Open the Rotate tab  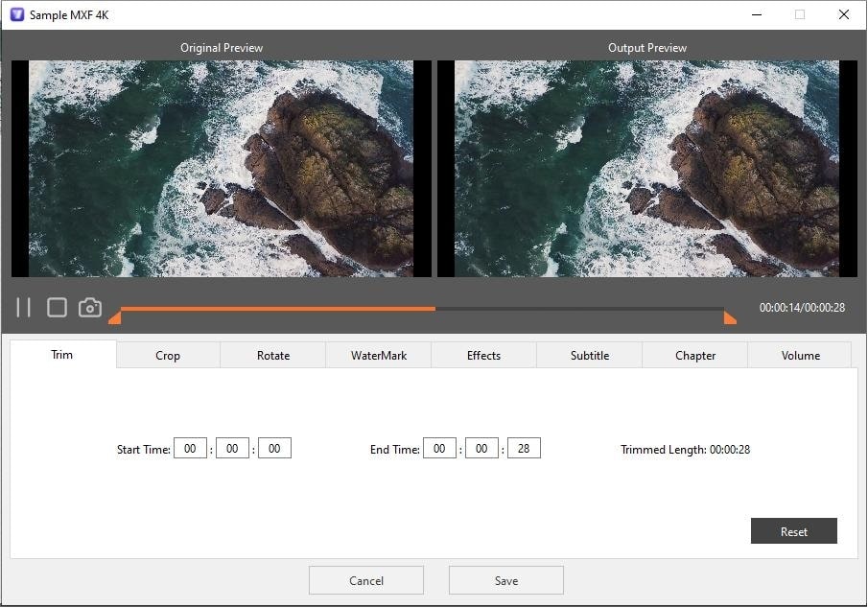[x=272, y=355]
